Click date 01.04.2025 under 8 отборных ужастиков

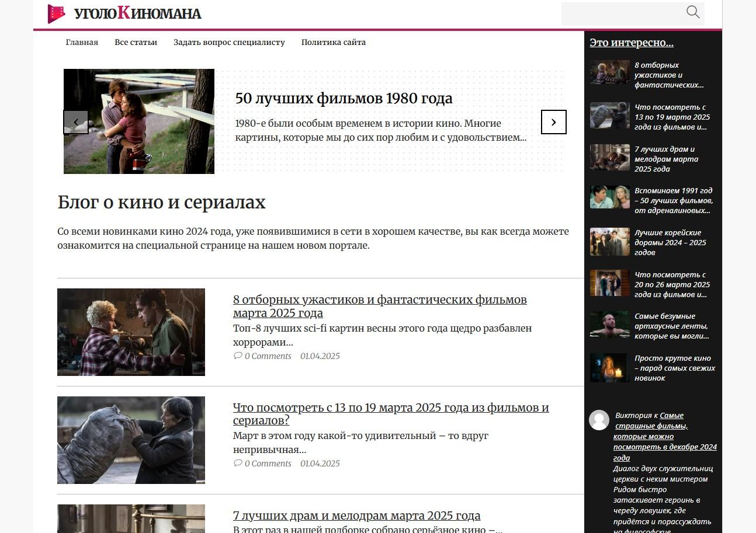tap(320, 356)
